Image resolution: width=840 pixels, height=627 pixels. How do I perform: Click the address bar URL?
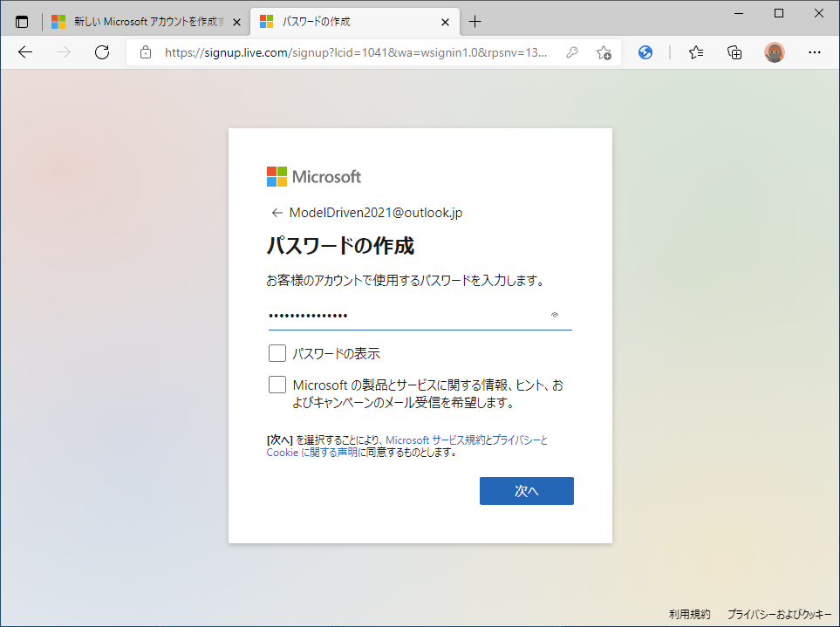point(356,52)
